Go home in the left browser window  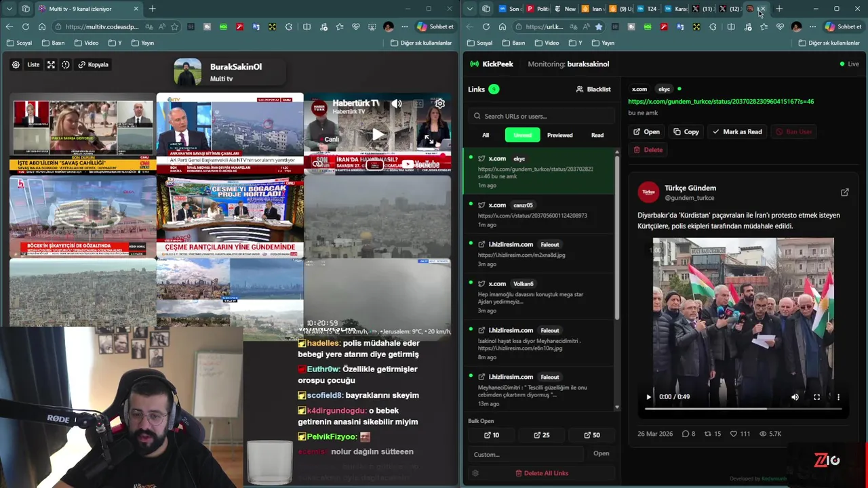coord(42,26)
